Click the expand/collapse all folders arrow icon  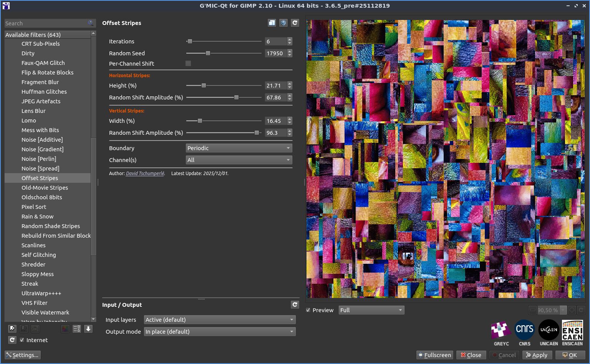point(88,329)
